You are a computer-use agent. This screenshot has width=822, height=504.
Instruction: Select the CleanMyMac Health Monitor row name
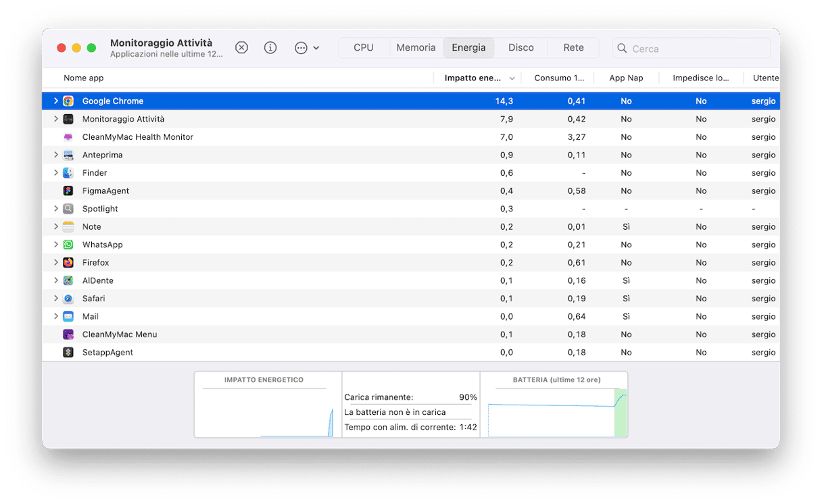(138, 137)
